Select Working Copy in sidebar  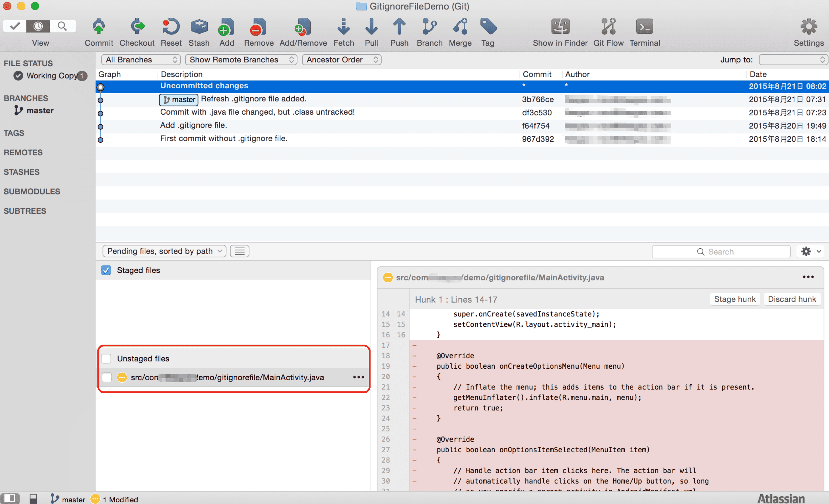pos(50,76)
